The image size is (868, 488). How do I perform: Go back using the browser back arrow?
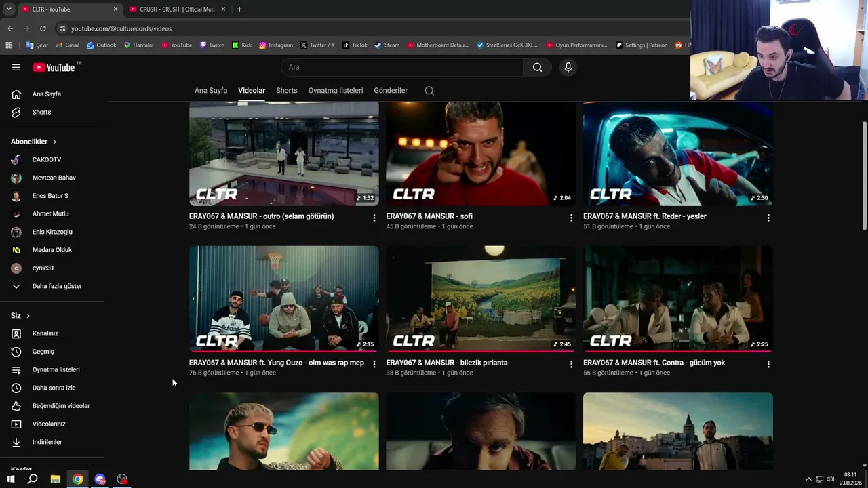coord(10,28)
